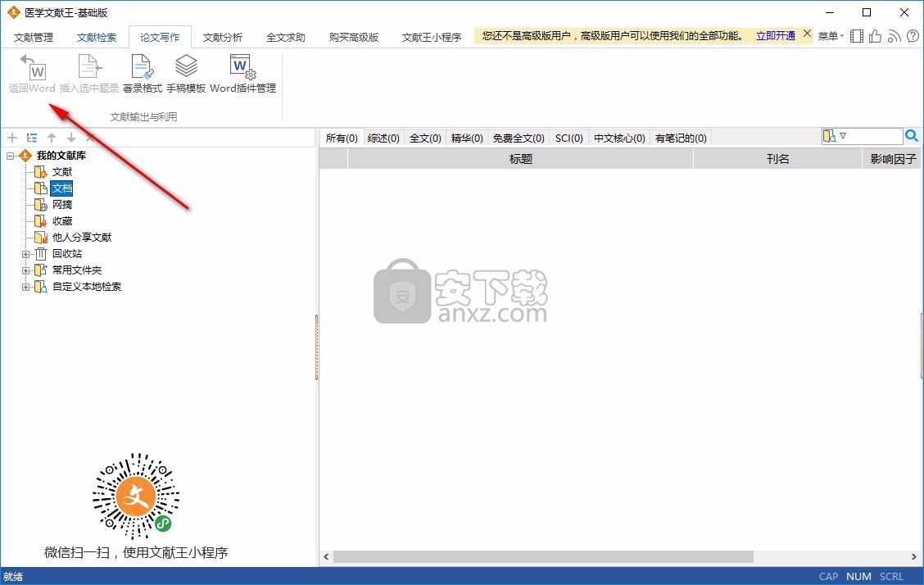Select the 全文(0) filter tab
The height and width of the screenshot is (585, 924).
425,138
